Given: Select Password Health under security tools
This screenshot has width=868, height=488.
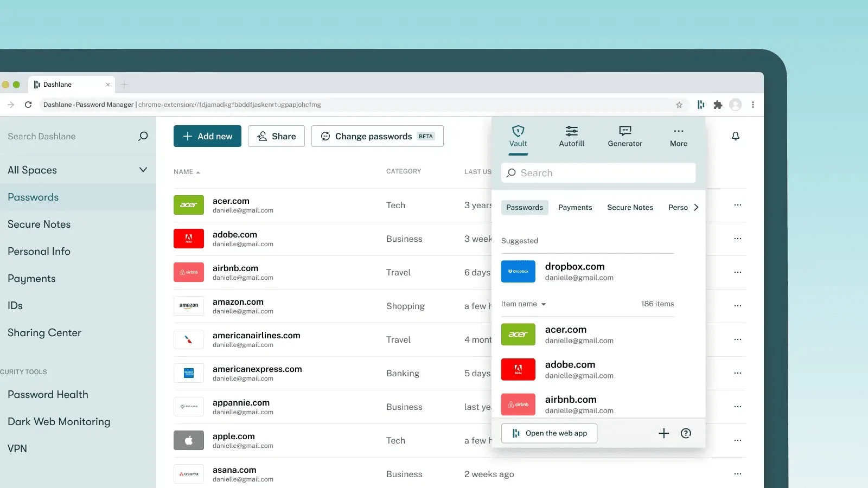Looking at the screenshot, I should pos(48,394).
